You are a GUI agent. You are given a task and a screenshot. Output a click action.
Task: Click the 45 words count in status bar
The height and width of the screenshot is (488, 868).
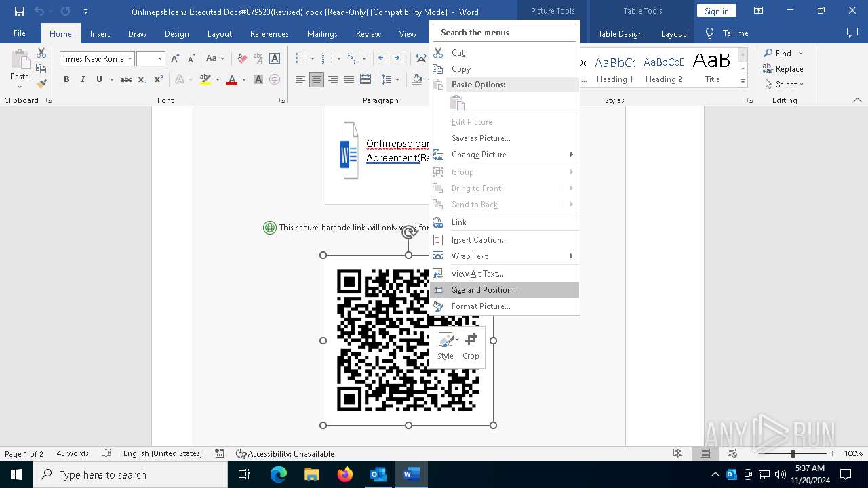pos(73,453)
